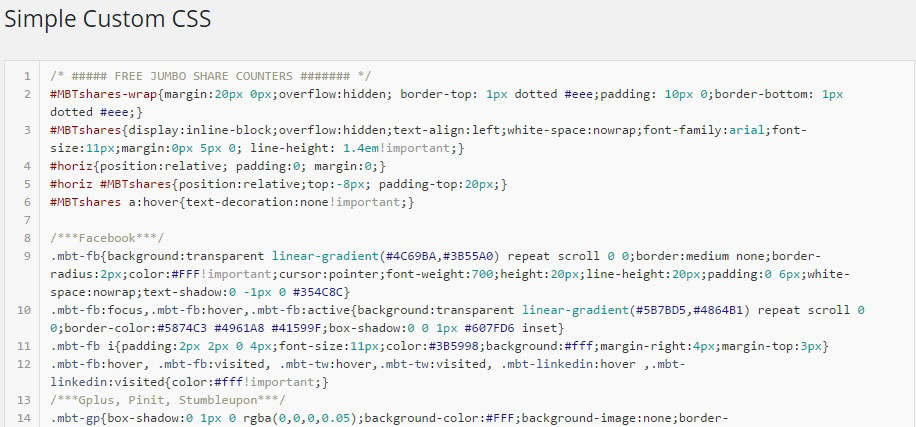This screenshot has width=916, height=427.
Task: Click line number 2 in the gutter
Action: click(27, 94)
